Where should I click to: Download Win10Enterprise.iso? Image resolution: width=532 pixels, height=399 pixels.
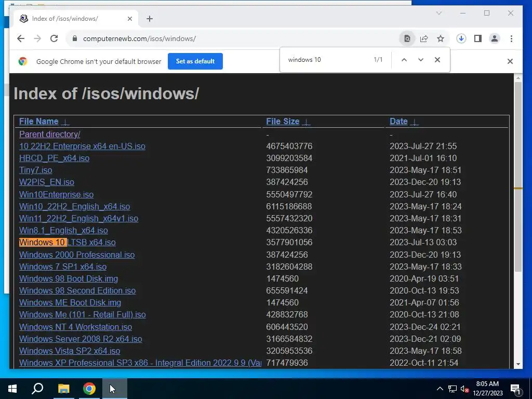56,194
